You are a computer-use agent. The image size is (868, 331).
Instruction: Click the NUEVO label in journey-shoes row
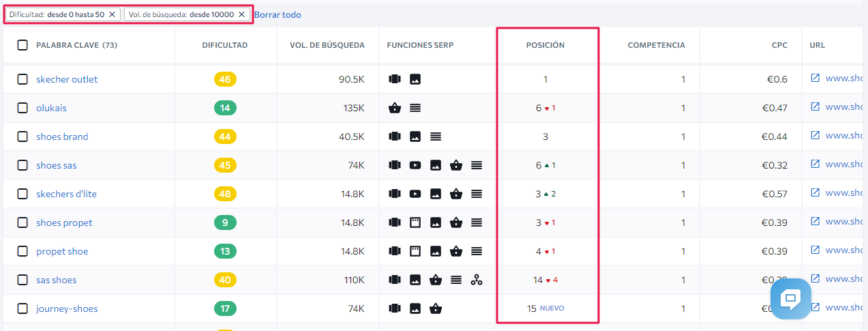pos(552,308)
